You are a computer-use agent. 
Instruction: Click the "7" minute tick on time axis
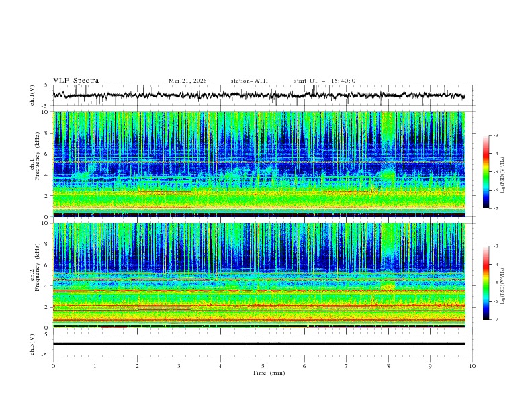[x=347, y=366]
